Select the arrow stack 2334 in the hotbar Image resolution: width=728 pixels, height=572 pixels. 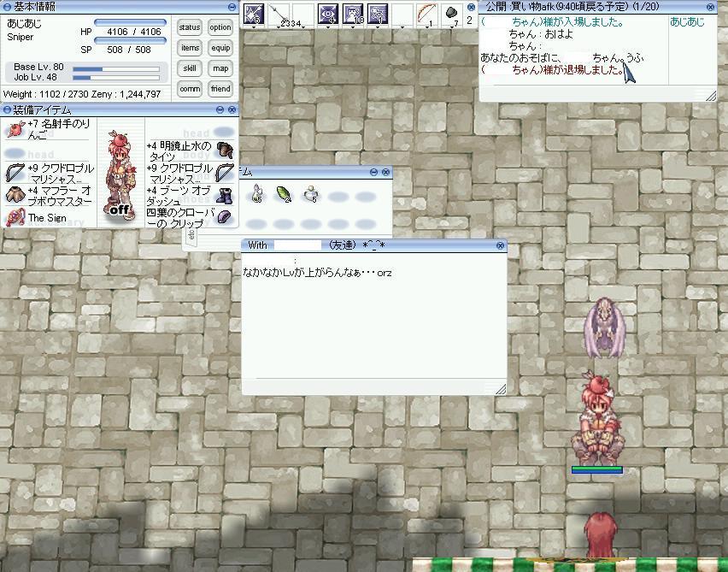(279, 14)
